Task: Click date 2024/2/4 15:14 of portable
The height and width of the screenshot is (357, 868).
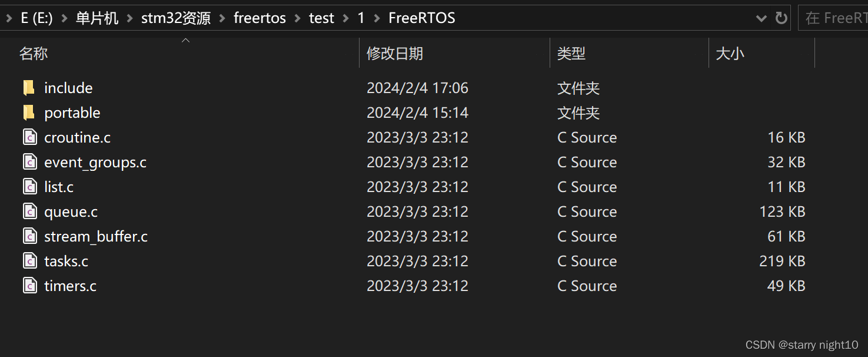Action: click(417, 113)
